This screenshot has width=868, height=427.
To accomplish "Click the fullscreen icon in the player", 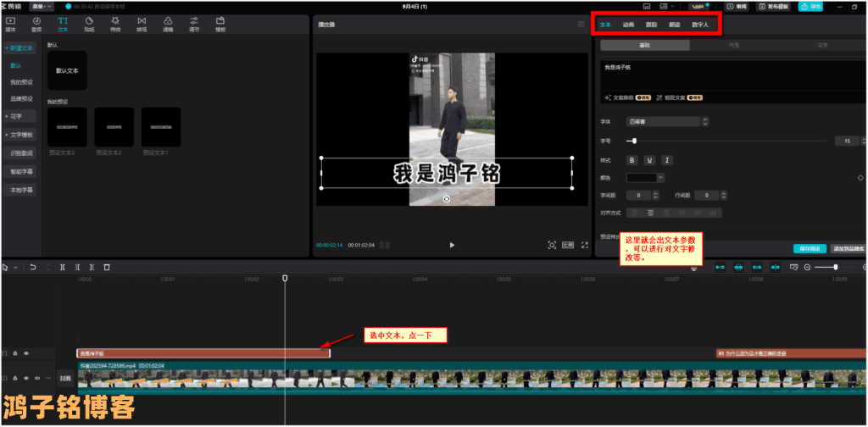I will click(585, 245).
